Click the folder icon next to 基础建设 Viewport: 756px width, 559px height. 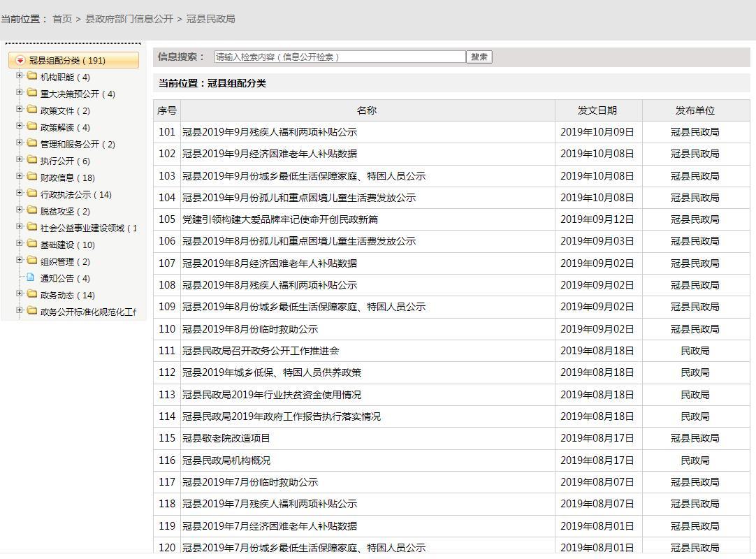[x=32, y=244]
